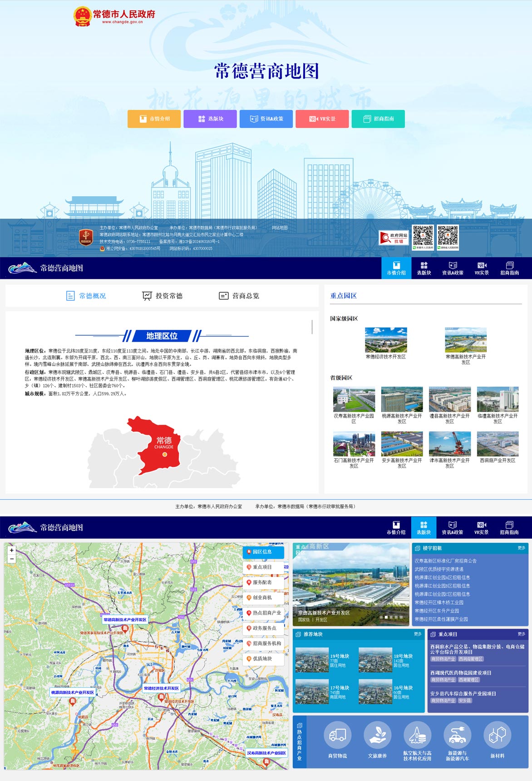Expand 更多 in the 推荐地块 panel

(418, 634)
